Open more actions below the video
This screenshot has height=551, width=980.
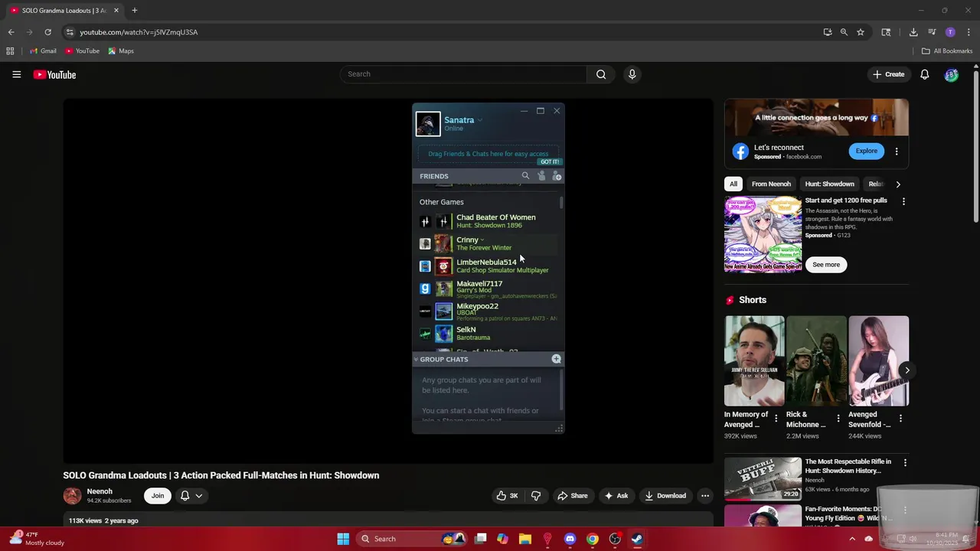pyautogui.click(x=705, y=496)
